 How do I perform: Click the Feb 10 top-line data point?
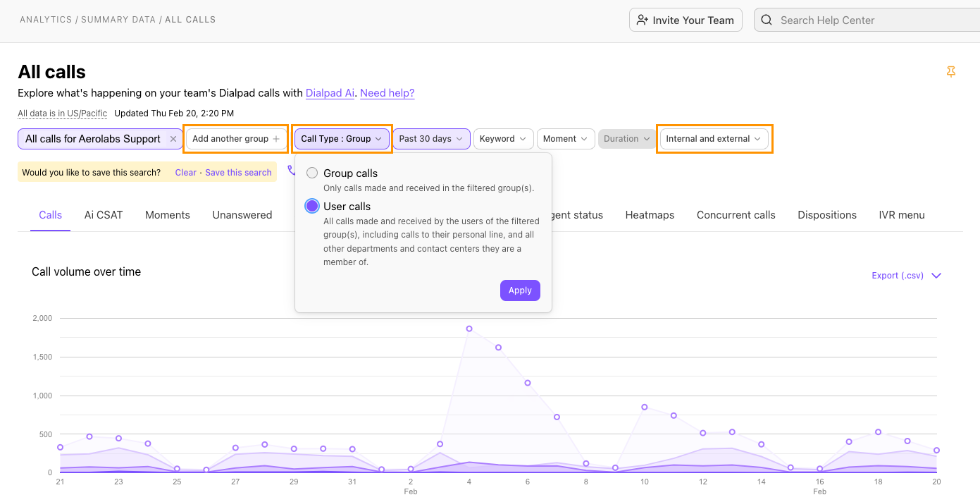coord(645,407)
